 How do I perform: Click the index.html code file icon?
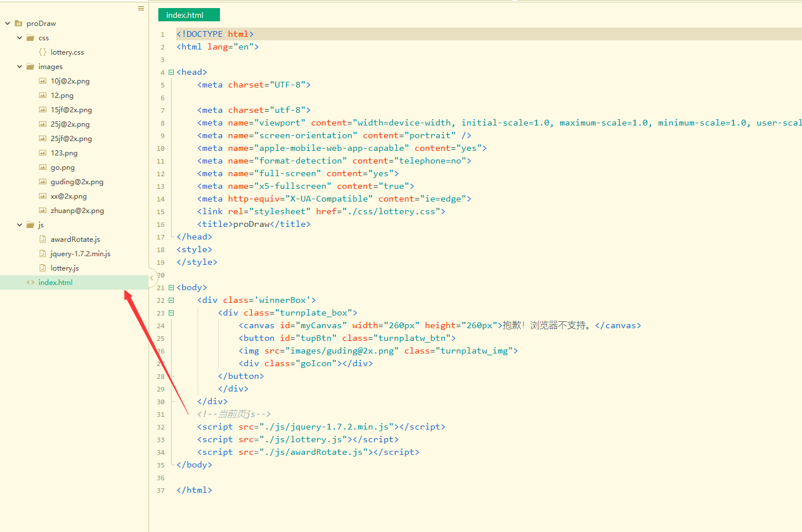point(31,283)
